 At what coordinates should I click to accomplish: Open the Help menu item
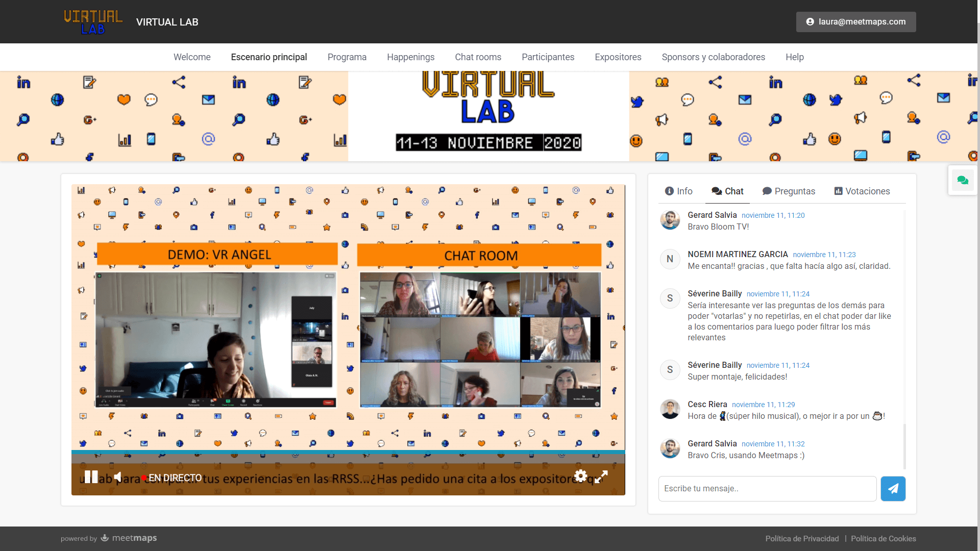tap(795, 57)
